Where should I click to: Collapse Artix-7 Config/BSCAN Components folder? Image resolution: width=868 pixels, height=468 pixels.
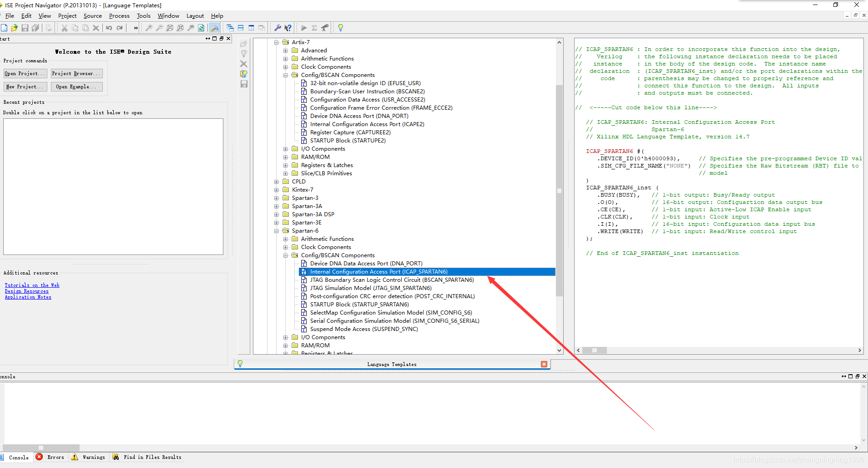[285, 75]
